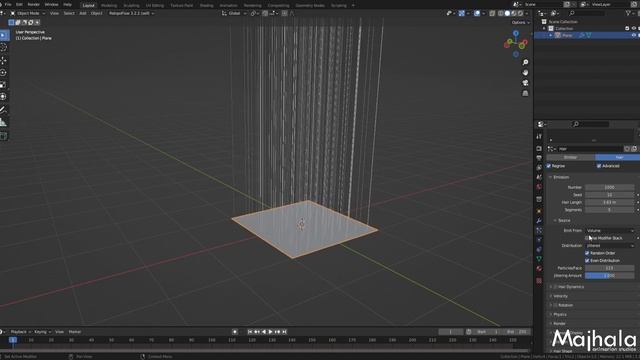The height and width of the screenshot is (360, 640).
Task: Select the Annotate tool
Action: [4, 109]
